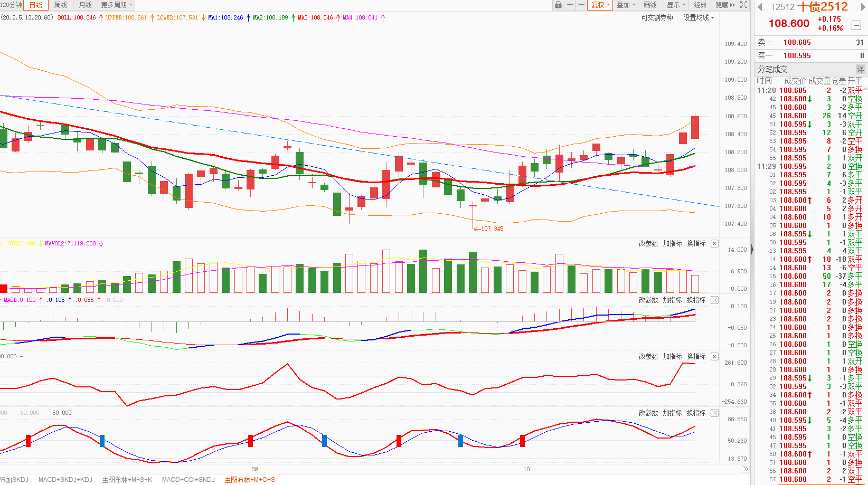Enter fullscreen chart mode
The height and width of the screenshot is (485, 868).
click(x=743, y=5)
